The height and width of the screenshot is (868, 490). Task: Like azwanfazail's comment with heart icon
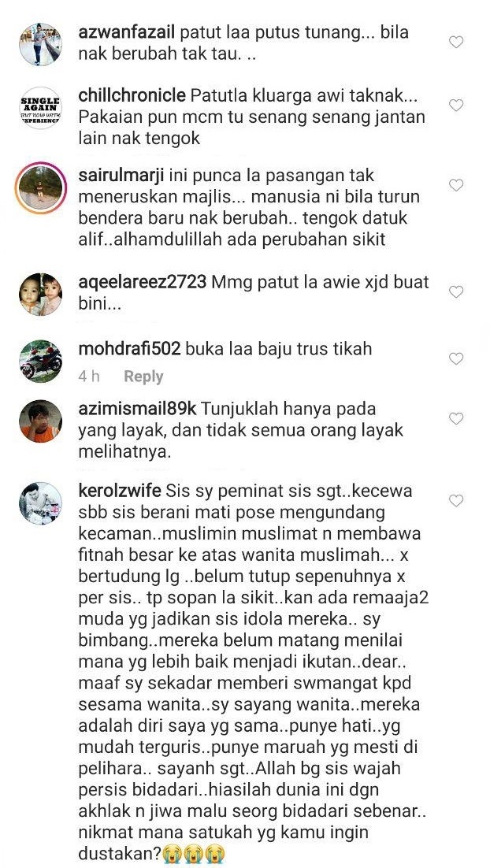click(455, 42)
